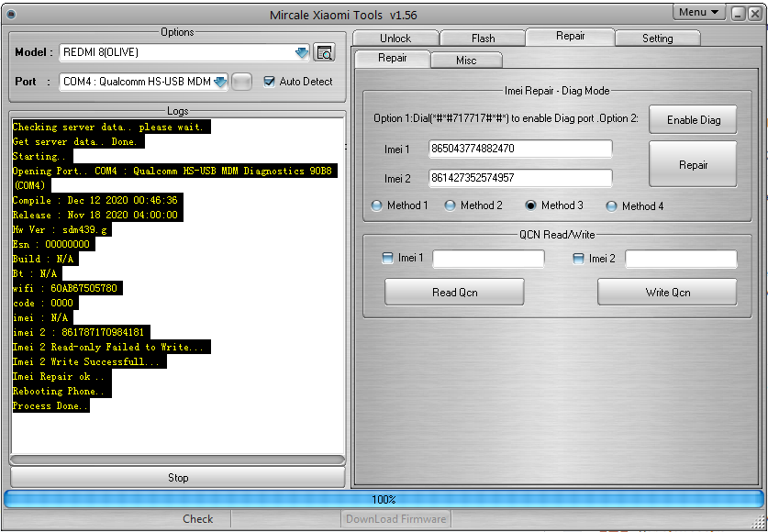Click the app icon in the title bar
This screenshot has height=532, width=768.
tap(12, 15)
